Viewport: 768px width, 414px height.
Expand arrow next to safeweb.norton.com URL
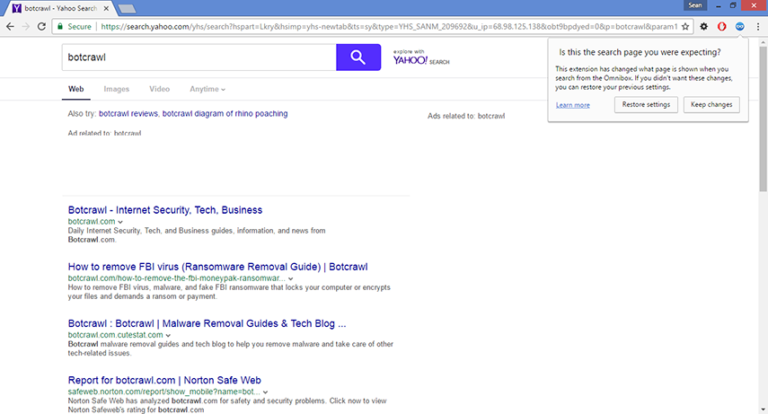[265, 392]
